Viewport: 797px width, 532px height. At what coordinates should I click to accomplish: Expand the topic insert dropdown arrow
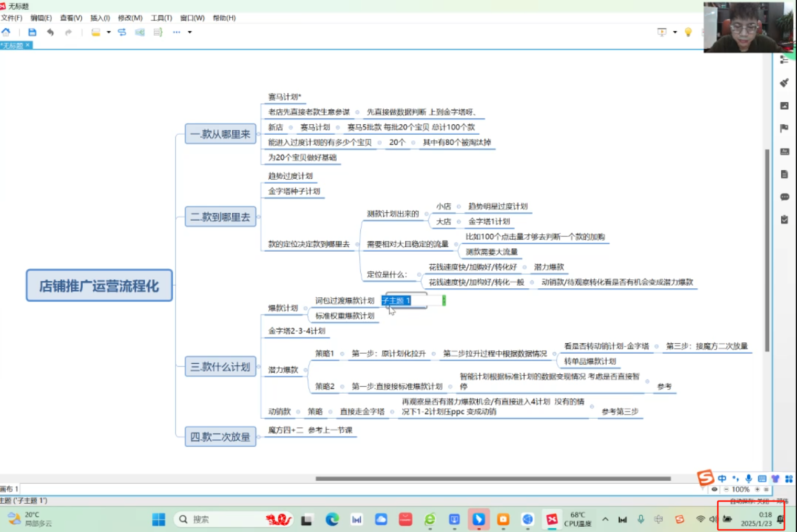coord(109,32)
